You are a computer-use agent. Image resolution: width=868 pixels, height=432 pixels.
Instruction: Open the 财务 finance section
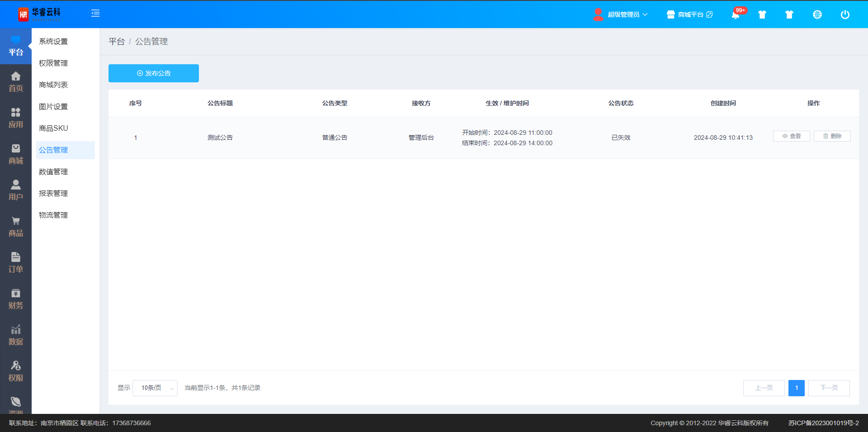pyautogui.click(x=16, y=299)
